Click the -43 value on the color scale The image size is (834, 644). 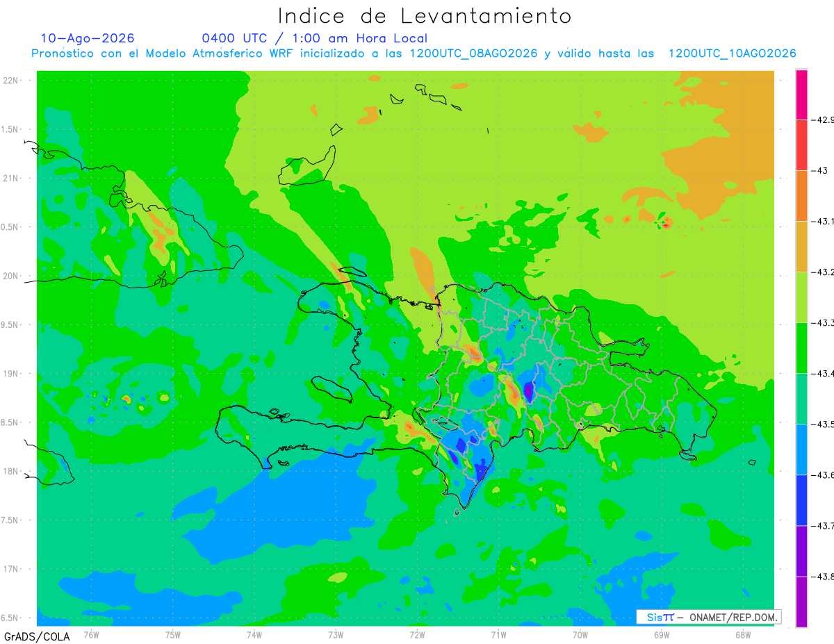point(820,170)
